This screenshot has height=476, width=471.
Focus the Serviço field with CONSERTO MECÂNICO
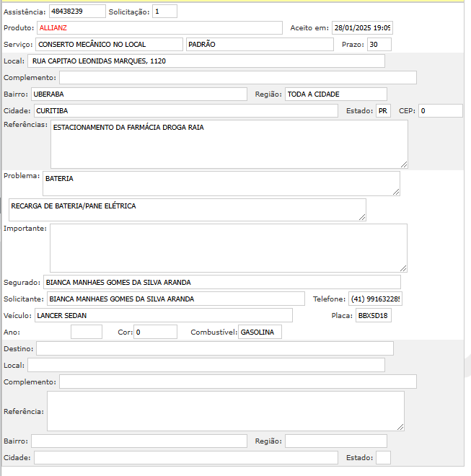pos(109,45)
